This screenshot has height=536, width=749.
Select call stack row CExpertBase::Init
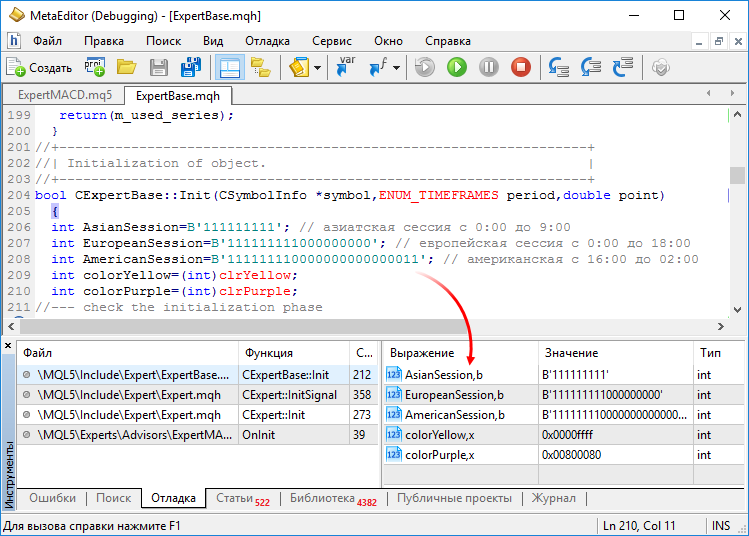[x=197, y=375]
